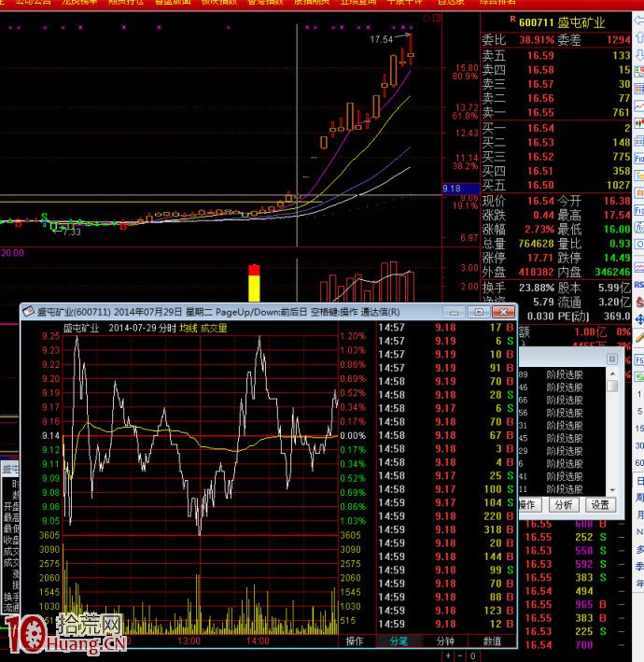Click the red S dollar sidebar icon
Screen dimensions: 644x662
(x=639, y=302)
